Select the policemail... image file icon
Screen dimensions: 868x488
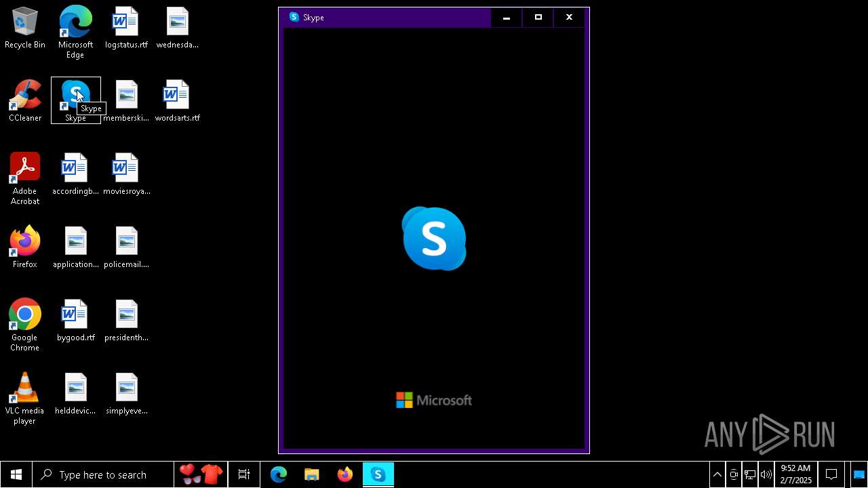(x=126, y=247)
